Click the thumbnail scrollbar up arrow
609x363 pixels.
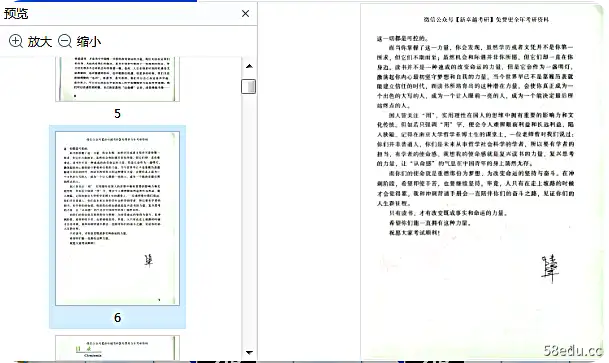pos(249,66)
